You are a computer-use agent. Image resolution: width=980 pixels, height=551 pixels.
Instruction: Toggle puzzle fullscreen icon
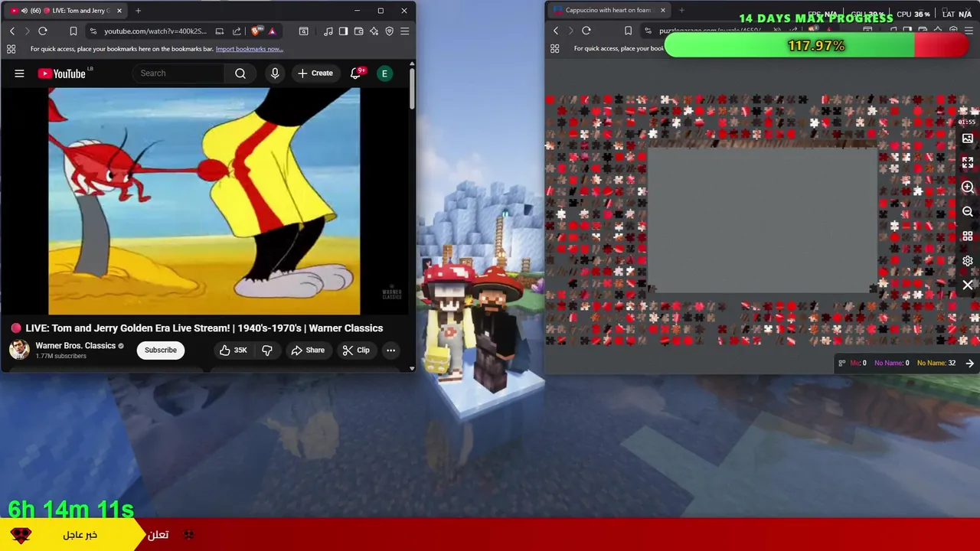968,163
